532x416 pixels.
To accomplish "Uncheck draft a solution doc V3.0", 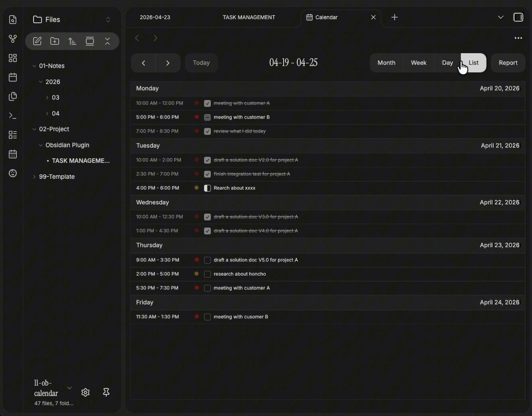I will 207,217.
